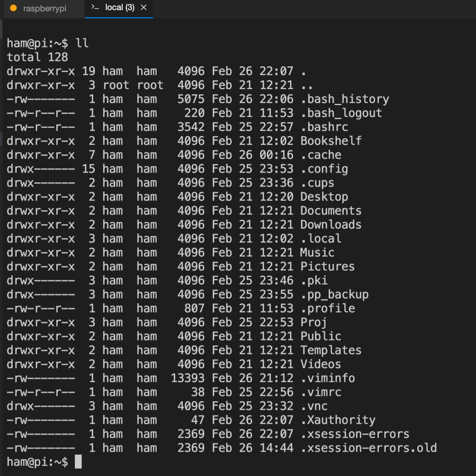This screenshot has width=476, height=476.
Task: Click the orange dot on raspberrypi tab
Action: pyautogui.click(x=13, y=8)
